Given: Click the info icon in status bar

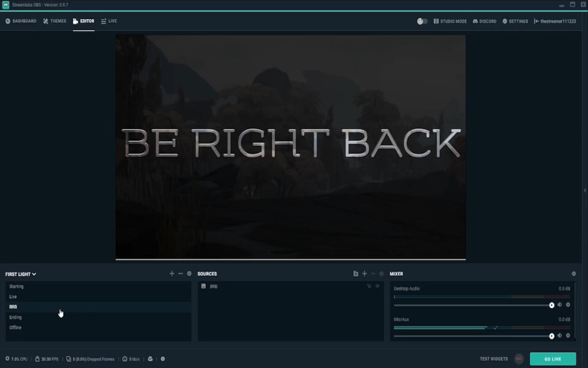Looking at the screenshot, I should pyautogui.click(x=163, y=359).
